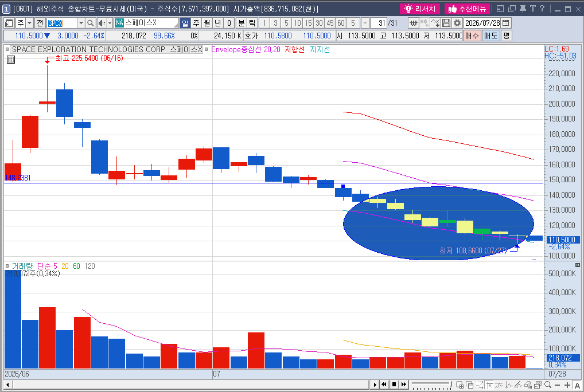Click the speaker sound alert icon
The width and height of the screenshot is (584, 392).
102,23
